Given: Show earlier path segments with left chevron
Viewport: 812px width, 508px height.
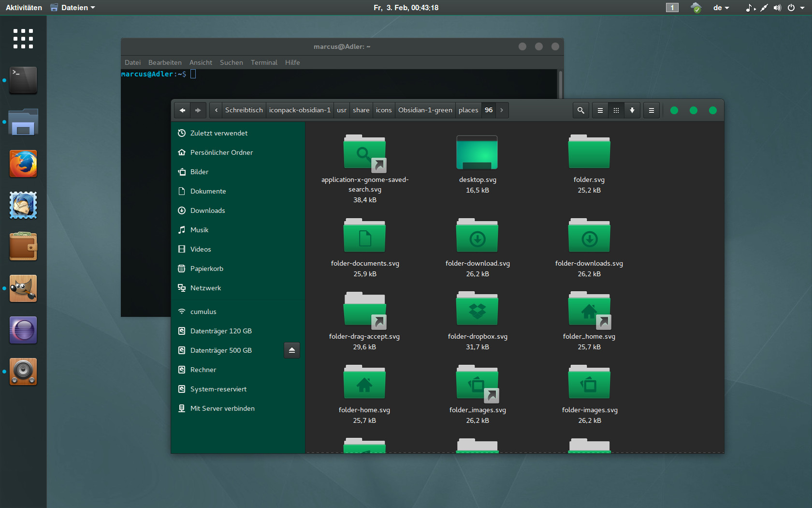Looking at the screenshot, I should [x=216, y=110].
